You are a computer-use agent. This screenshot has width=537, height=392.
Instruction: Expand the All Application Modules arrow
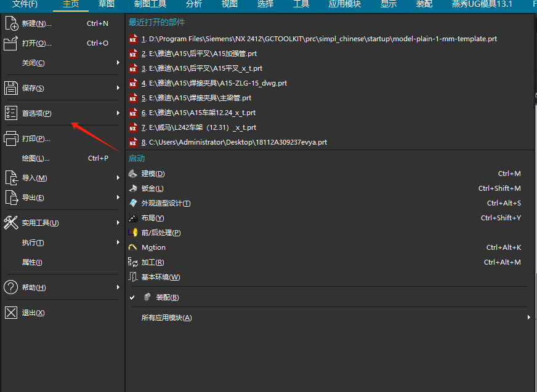pos(528,318)
